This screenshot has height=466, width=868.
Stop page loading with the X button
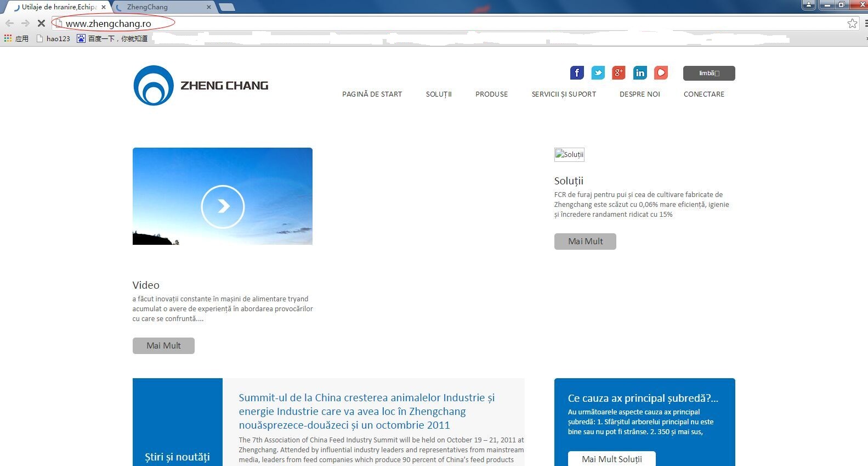click(41, 23)
